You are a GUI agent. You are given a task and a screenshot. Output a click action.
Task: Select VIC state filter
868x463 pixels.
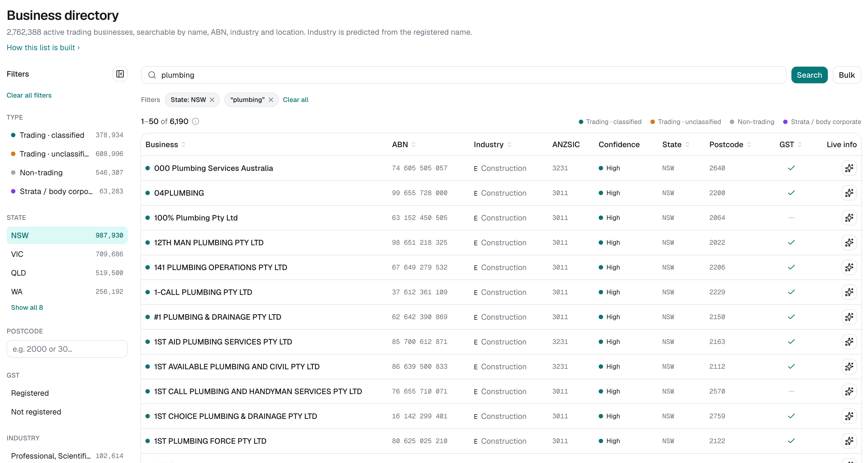click(67, 254)
